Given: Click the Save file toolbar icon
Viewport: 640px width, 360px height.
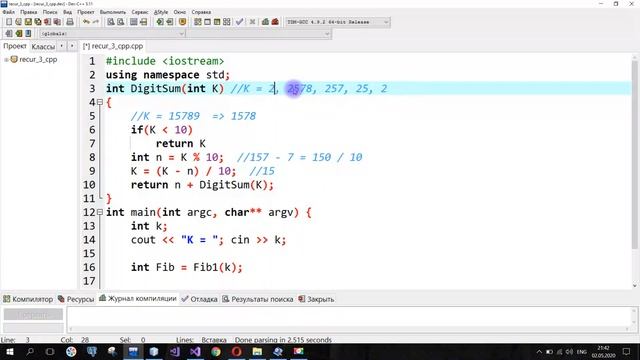Looking at the screenshot, I should click(28, 22).
